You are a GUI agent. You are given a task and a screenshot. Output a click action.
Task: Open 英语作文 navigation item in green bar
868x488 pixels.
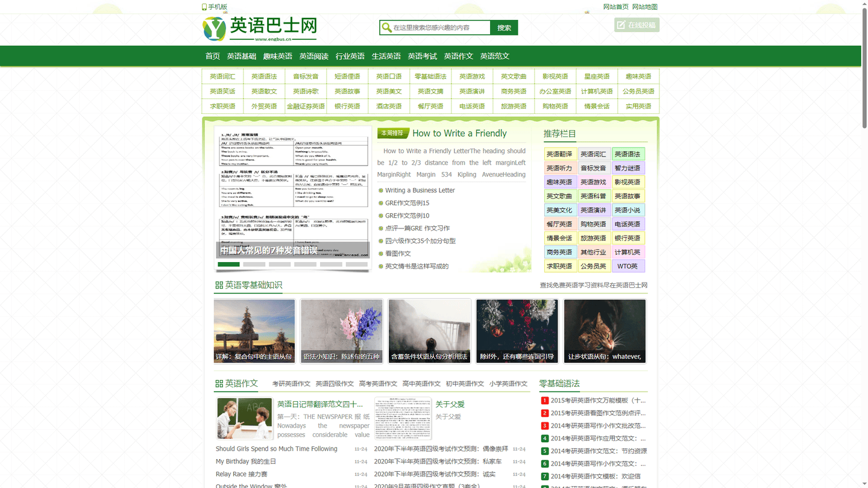pyautogui.click(x=459, y=56)
